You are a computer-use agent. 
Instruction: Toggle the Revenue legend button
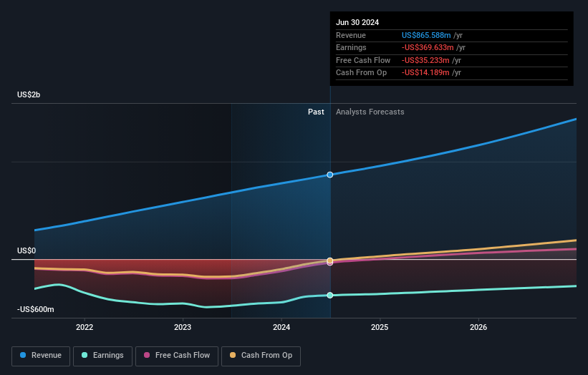coord(41,356)
